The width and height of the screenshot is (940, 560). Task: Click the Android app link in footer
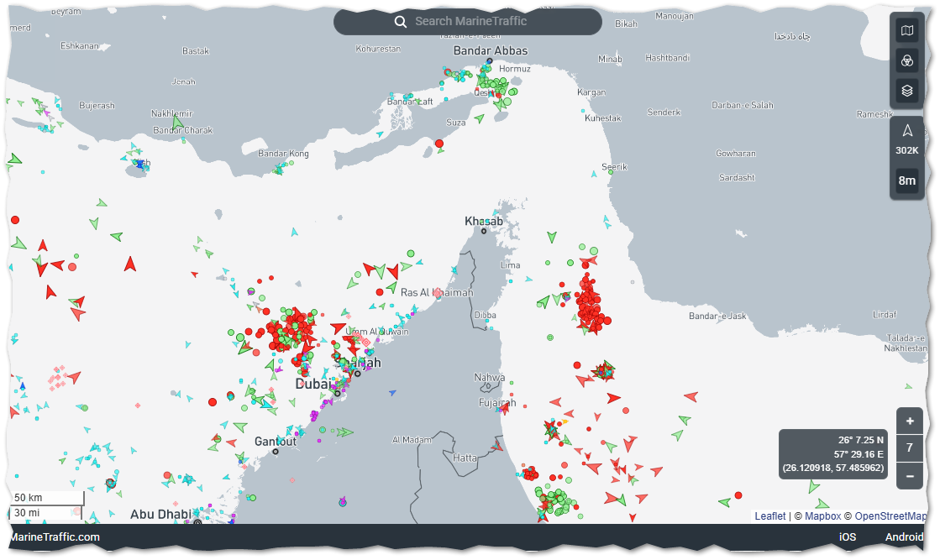coord(904,537)
